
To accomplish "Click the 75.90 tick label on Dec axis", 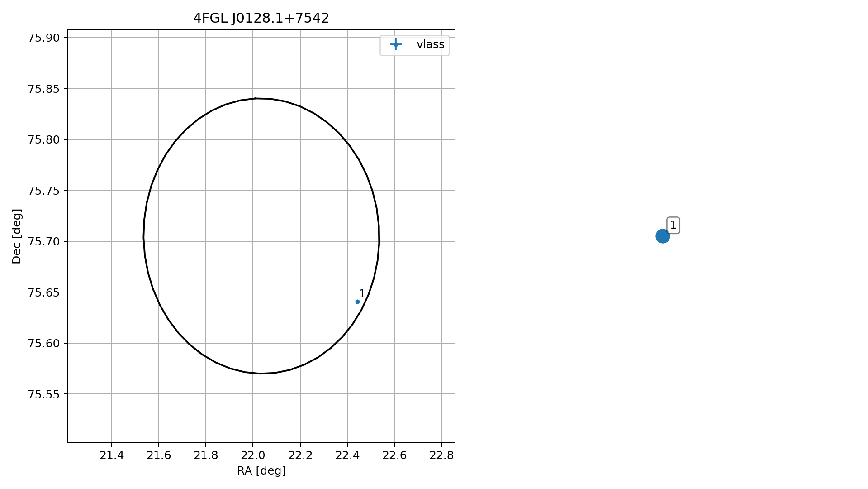I will pos(44,38).
